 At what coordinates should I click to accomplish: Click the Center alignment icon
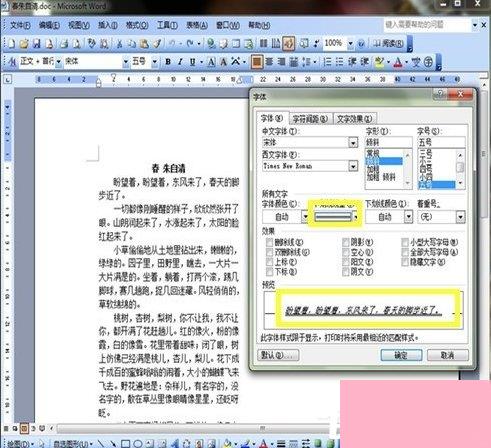pyautogui.click(x=269, y=62)
